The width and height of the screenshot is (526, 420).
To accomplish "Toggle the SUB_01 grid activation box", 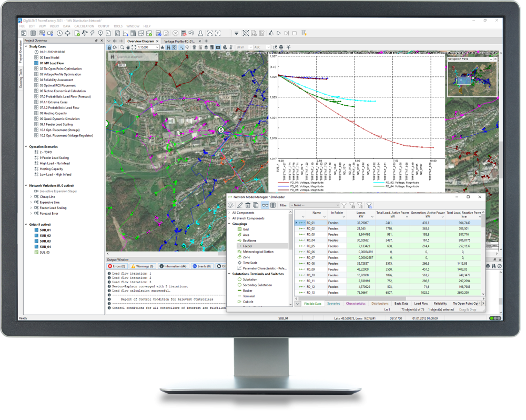I will coord(37,231).
